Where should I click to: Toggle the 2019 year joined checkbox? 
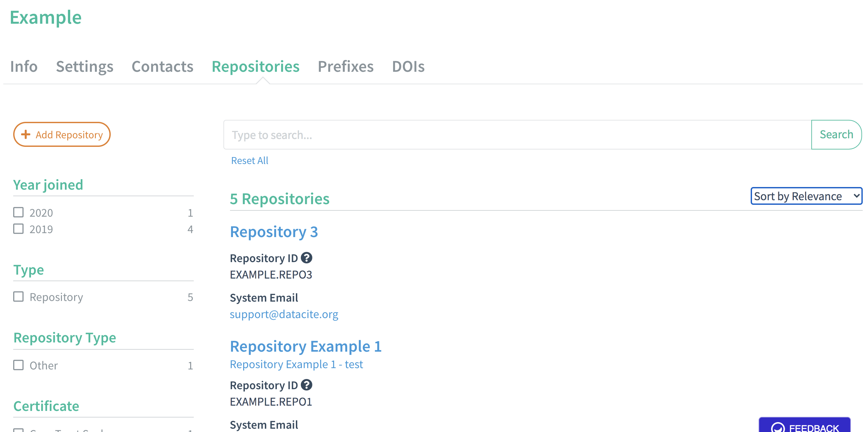click(x=18, y=229)
